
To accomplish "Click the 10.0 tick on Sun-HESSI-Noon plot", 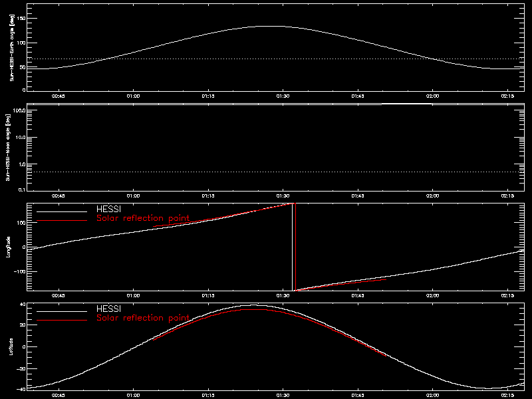I will tap(21, 138).
